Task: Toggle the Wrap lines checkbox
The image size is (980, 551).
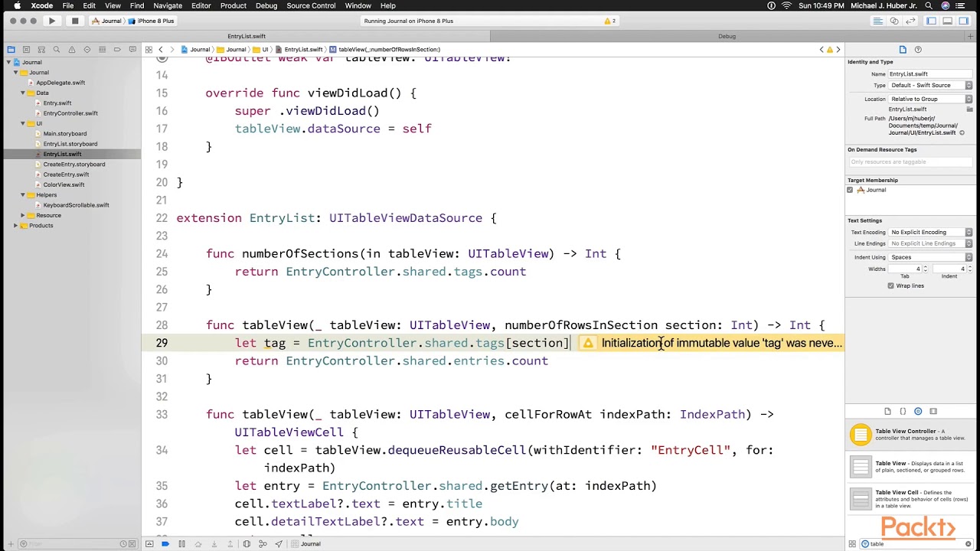Action: pyautogui.click(x=890, y=285)
